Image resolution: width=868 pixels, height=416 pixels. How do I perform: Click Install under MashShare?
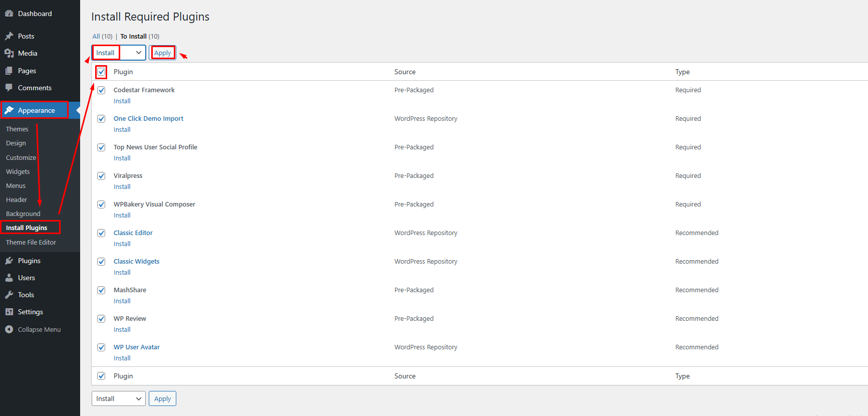coord(122,301)
